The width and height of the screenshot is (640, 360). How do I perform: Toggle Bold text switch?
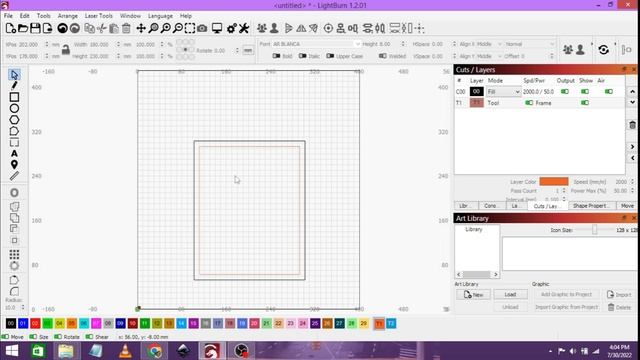pyautogui.click(x=276, y=56)
